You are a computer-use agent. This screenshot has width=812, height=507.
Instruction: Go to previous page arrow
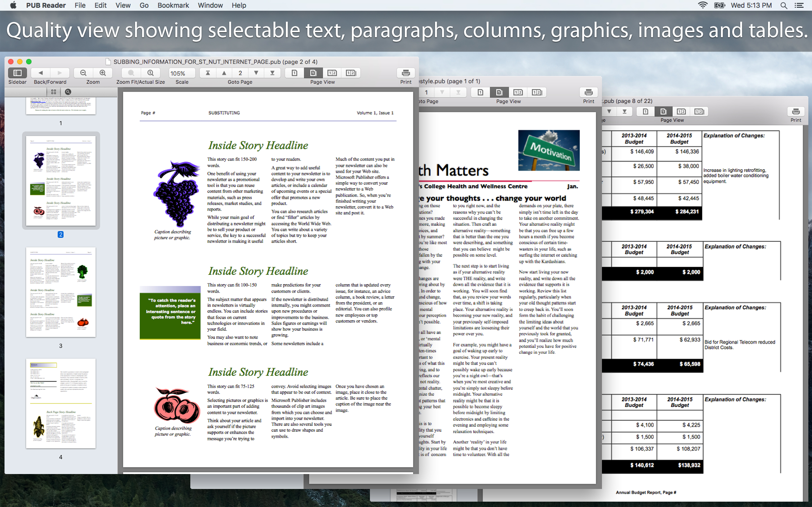[224, 73]
